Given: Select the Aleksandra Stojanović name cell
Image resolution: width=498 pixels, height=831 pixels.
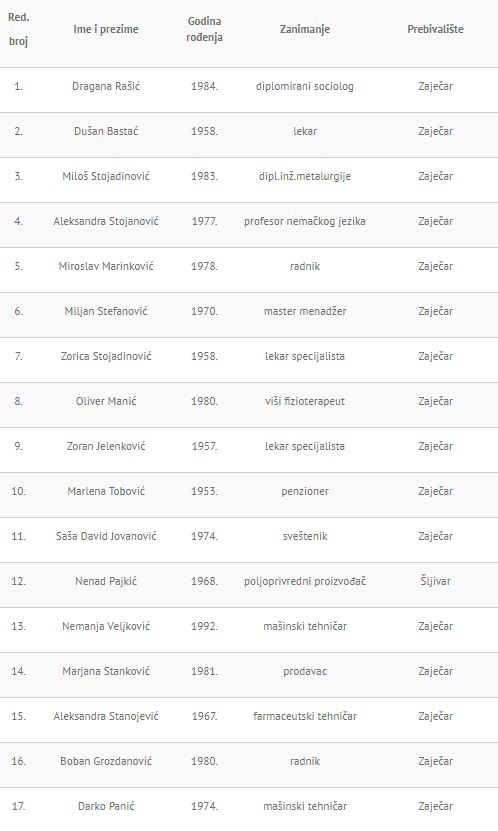Looking at the screenshot, I should [x=106, y=221].
